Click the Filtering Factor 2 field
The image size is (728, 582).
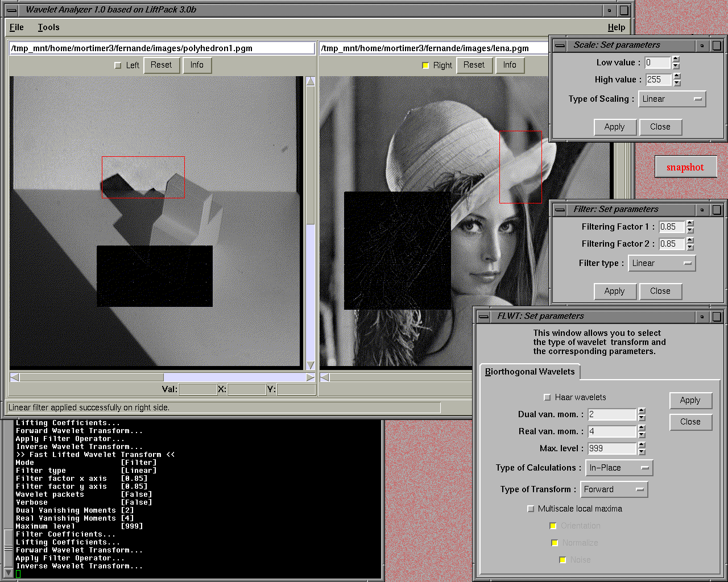[x=672, y=244]
